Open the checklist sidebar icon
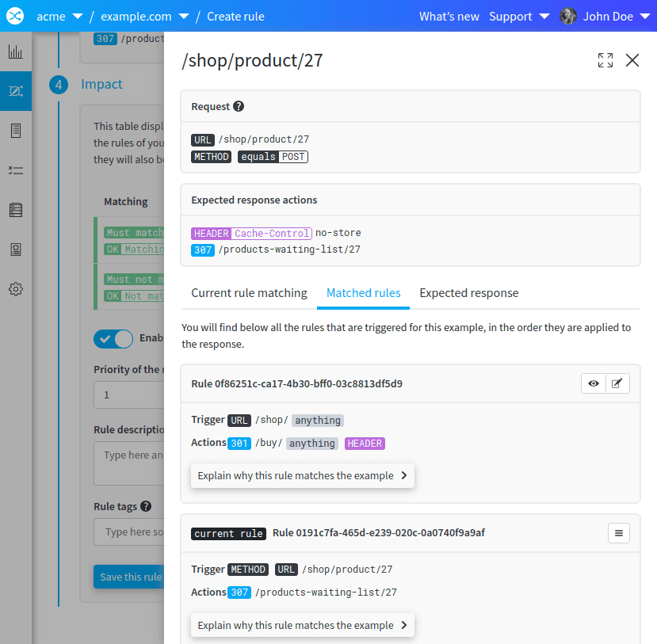 (x=16, y=170)
